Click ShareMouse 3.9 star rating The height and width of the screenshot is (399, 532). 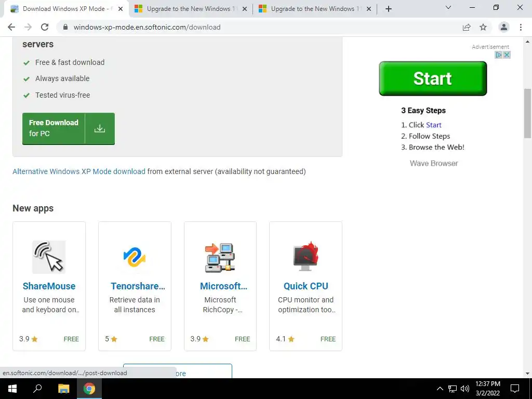tap(29, 339)
